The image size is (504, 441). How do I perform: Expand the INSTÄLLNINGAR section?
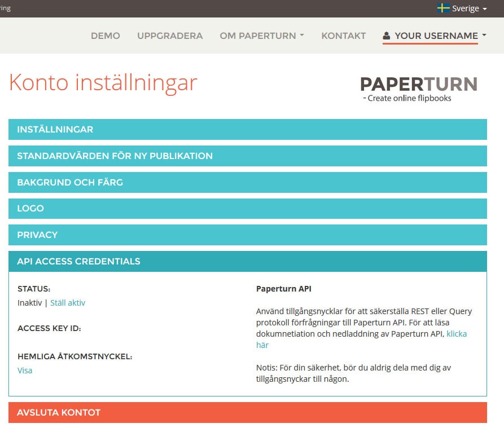248,130
